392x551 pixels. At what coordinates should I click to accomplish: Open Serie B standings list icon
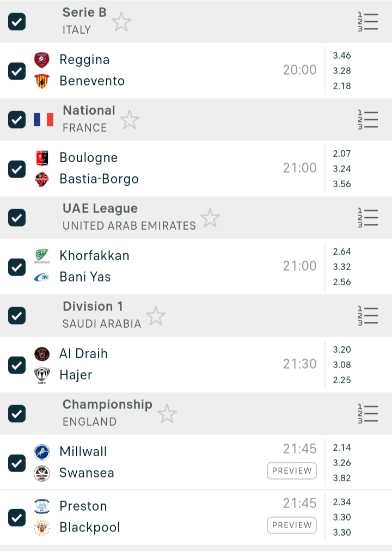(x=368, y=22)
